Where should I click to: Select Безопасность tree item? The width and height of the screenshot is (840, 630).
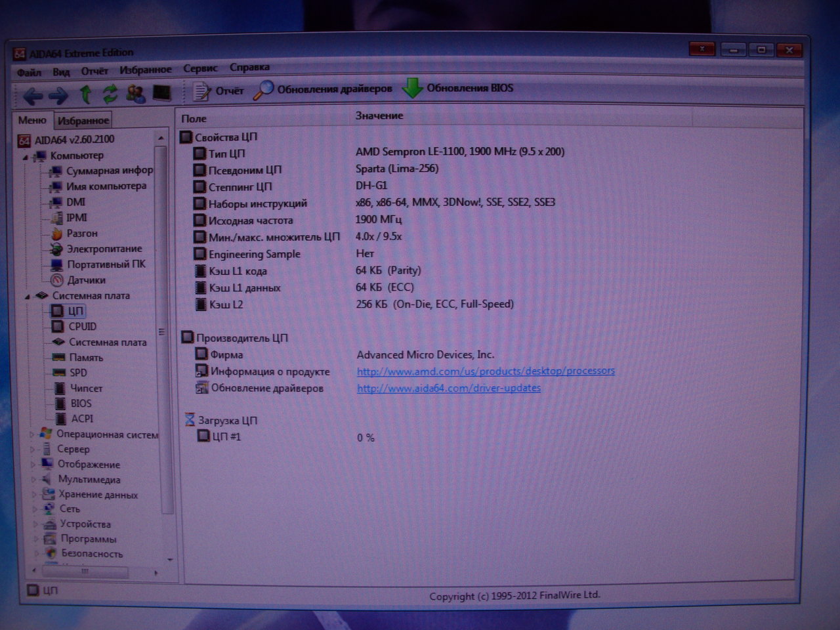(84, 554)
